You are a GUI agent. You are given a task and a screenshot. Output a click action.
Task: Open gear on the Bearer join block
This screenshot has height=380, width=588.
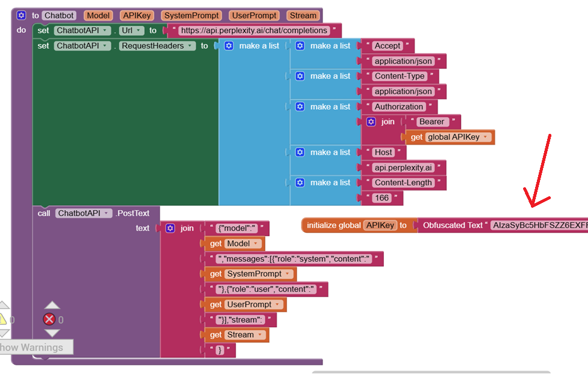tap(371, 122)
